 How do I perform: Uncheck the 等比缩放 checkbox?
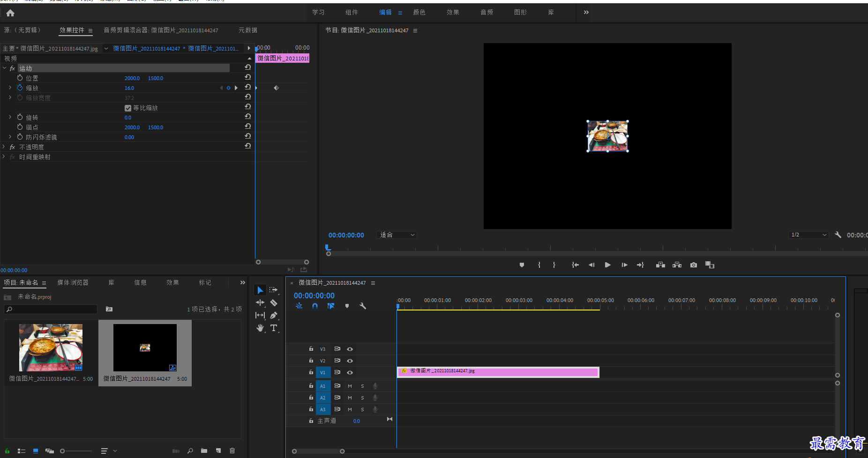tap(128, 108)
